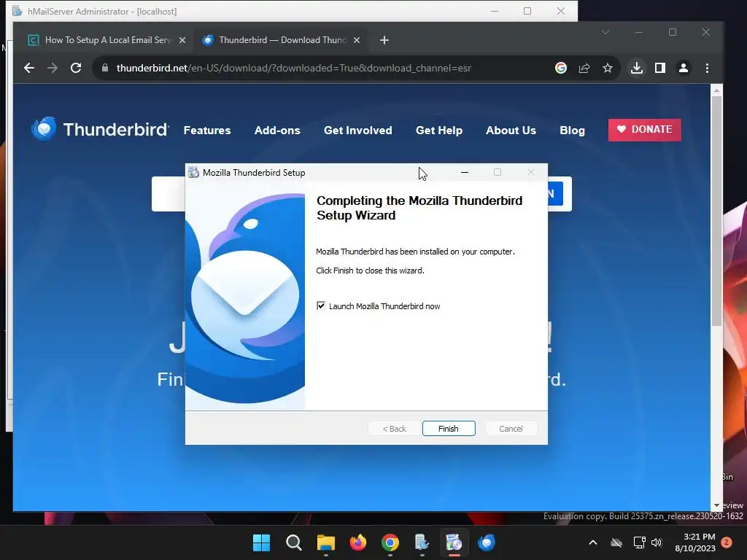Open the Windows Start menu
This screenshot has height=560, width=747.
(261, 542)
